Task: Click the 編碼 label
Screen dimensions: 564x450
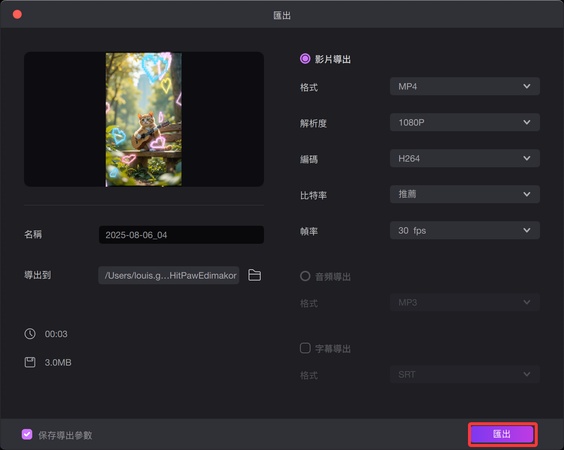Action: point(309,159)
